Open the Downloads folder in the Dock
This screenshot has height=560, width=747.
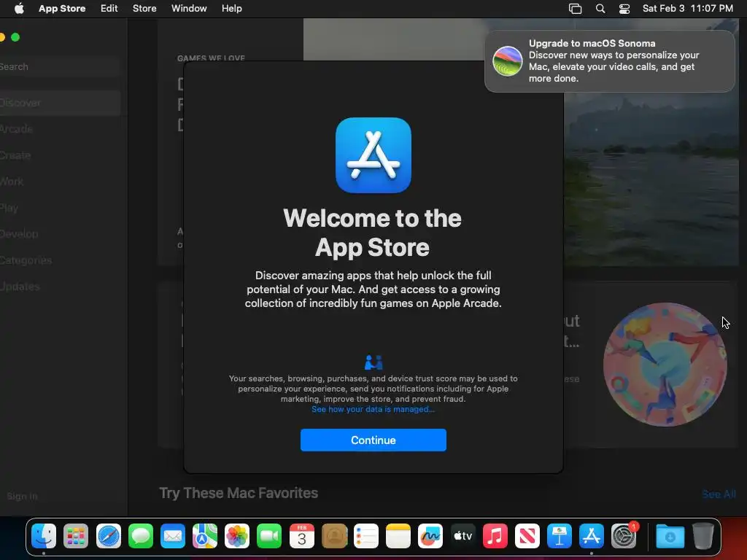(670, 536)
